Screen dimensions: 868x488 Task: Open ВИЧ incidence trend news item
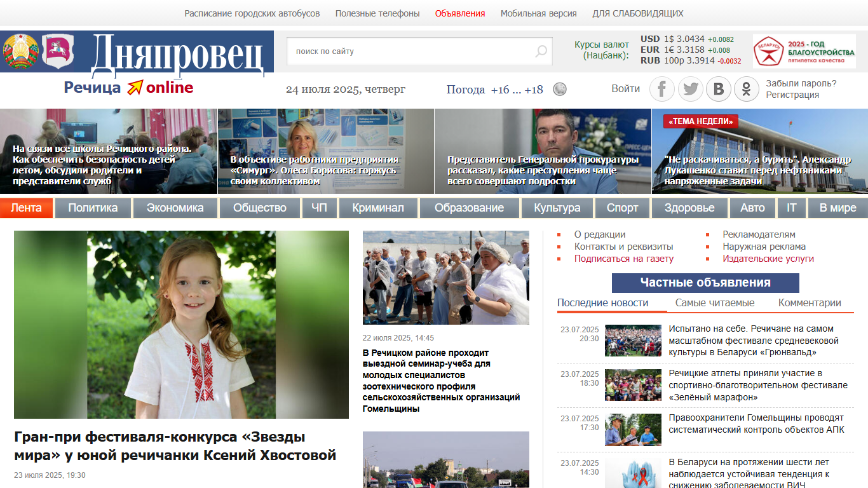tap(749, 473)
